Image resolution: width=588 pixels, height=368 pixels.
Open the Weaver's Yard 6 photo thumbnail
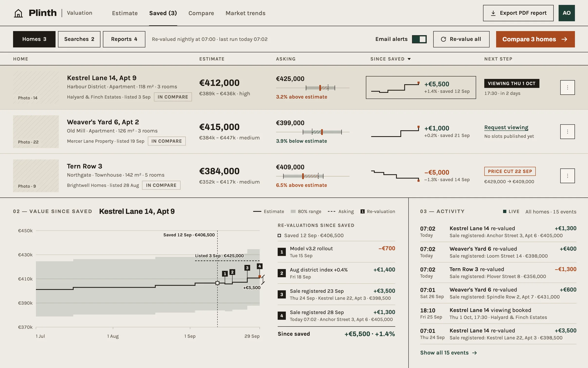click(x=36, y=131)
